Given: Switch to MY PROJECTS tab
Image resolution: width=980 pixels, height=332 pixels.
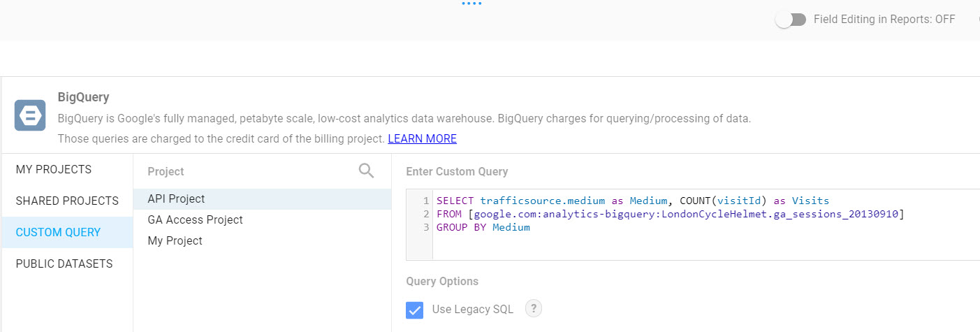Looking at the screenshot, I should (54, 170).
